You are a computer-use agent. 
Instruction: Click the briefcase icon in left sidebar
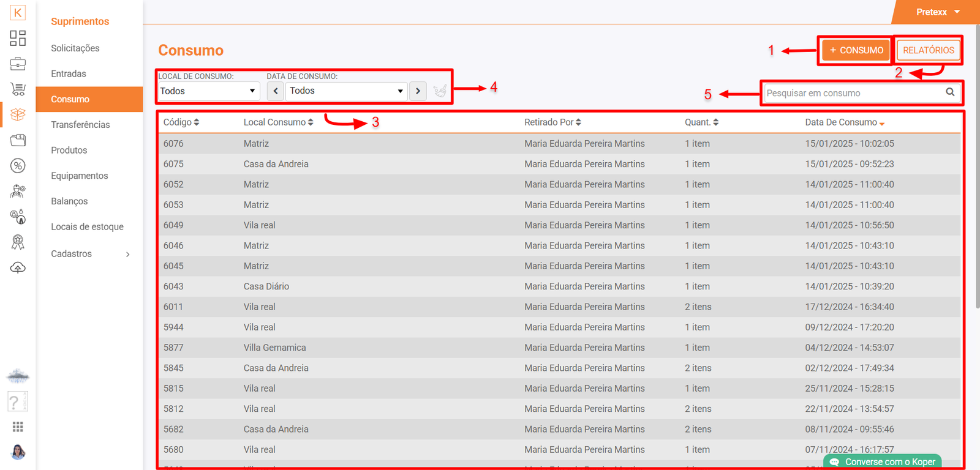tap(18, 64)
